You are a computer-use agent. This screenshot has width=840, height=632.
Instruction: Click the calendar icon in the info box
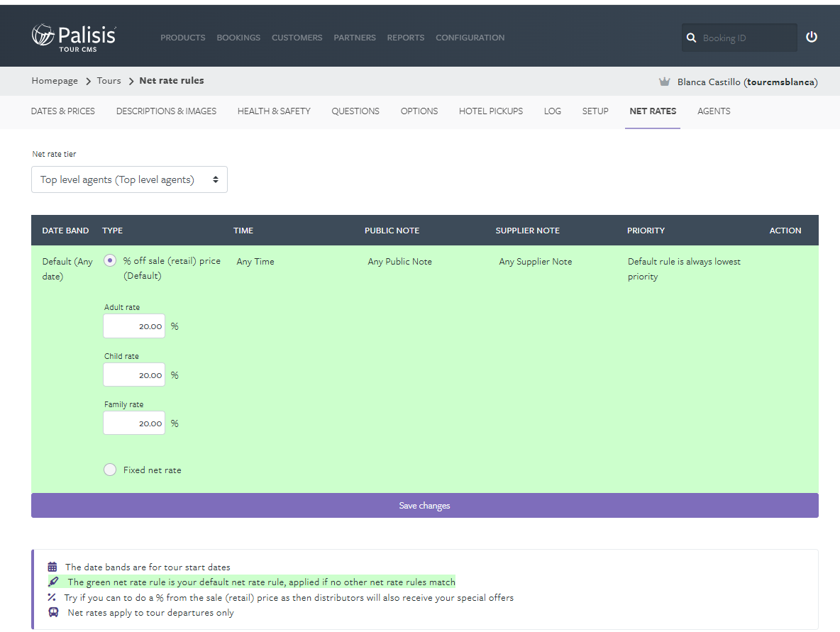52,567
